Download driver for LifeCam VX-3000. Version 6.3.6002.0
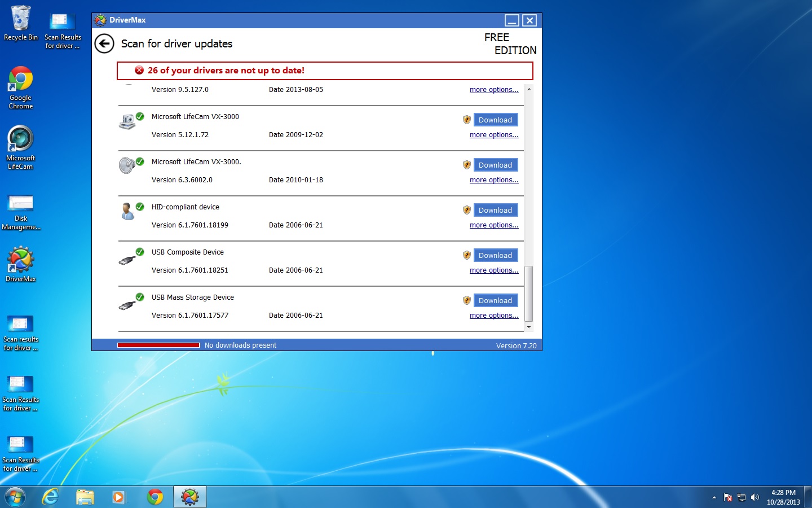 pos(496,165)
